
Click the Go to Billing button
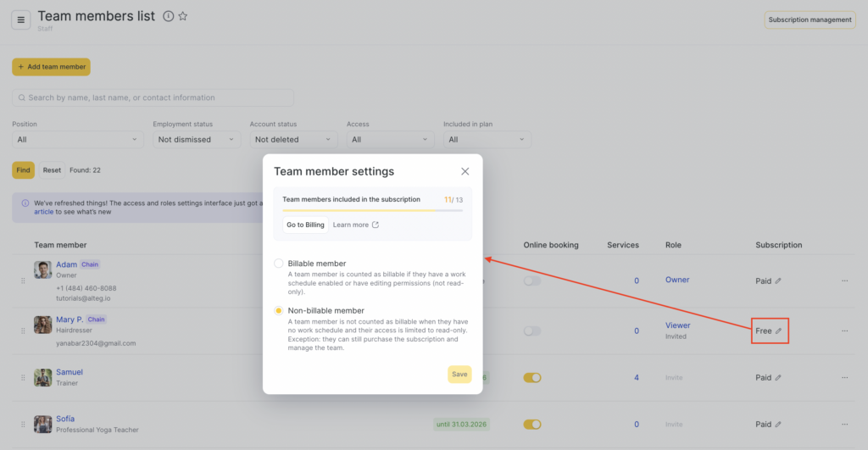click(305, 225)
